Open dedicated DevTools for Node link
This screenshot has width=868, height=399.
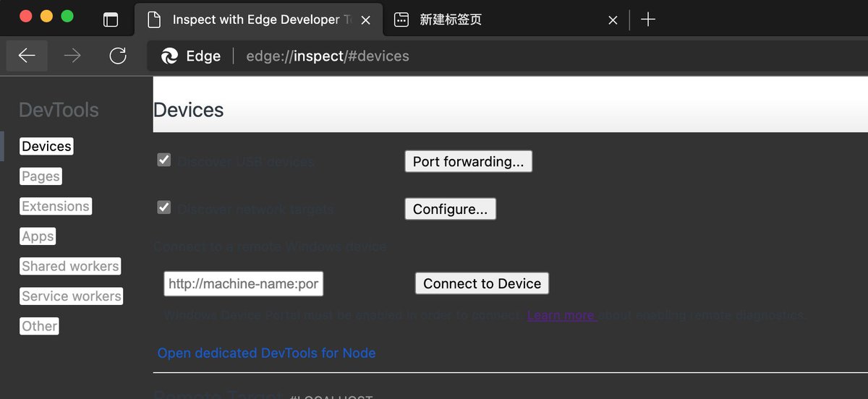click(x=266, y=353)
